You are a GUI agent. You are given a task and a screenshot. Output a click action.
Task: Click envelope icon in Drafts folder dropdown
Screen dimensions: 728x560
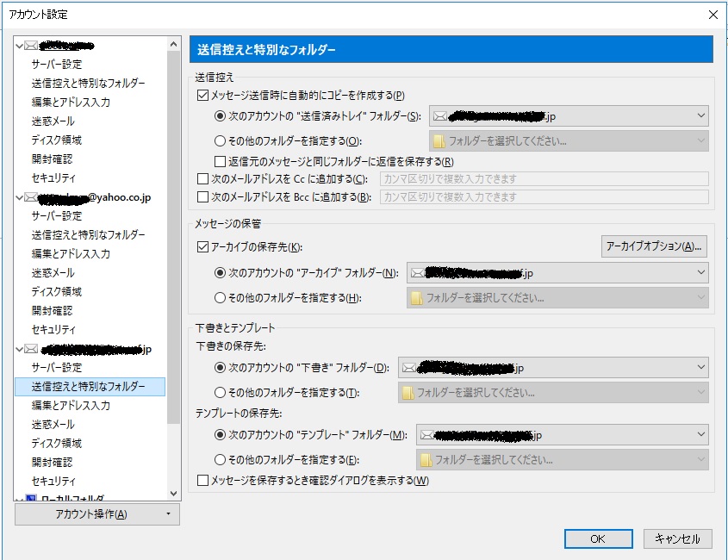pos(408,368)
